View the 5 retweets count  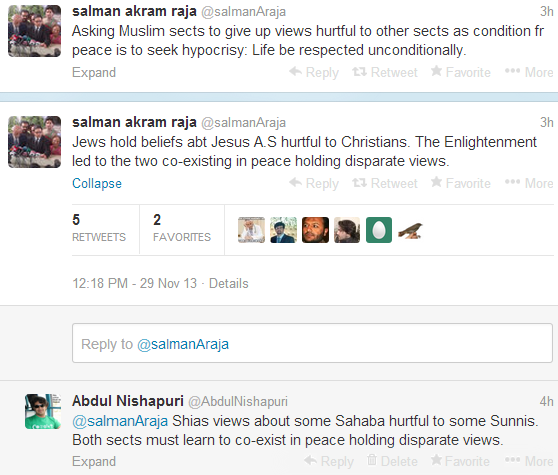click(99, 228)
